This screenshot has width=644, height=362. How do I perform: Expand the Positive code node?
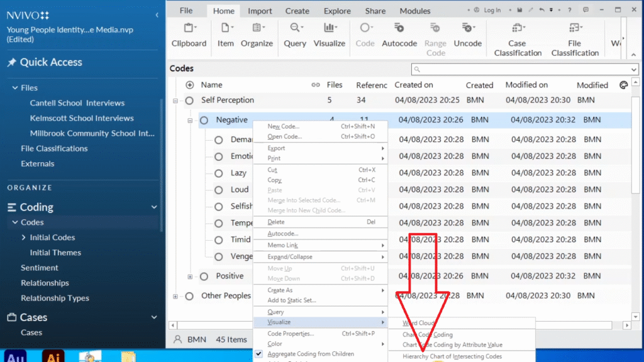coord(190,277)
